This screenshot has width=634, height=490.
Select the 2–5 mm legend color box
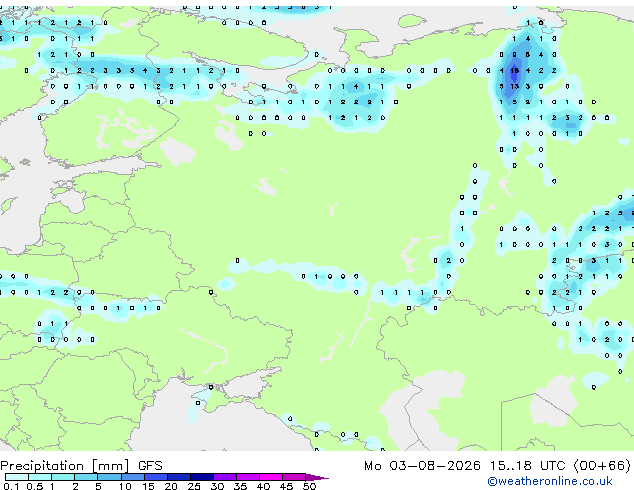[86, 477]
